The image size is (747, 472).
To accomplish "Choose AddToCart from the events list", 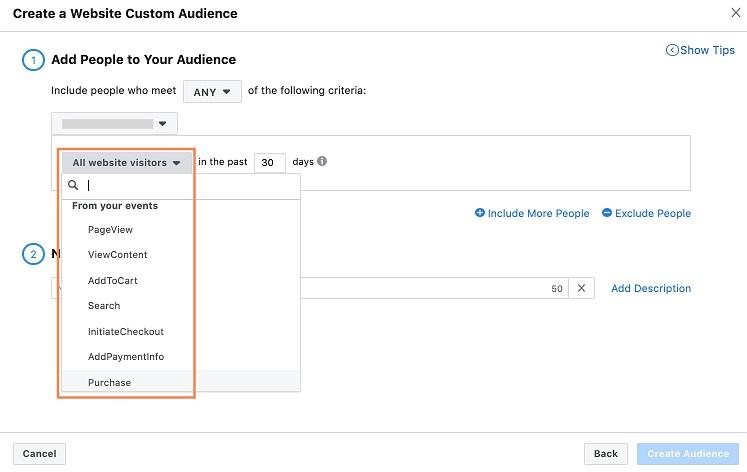I will pyautogui.click(x=112, y=281).
